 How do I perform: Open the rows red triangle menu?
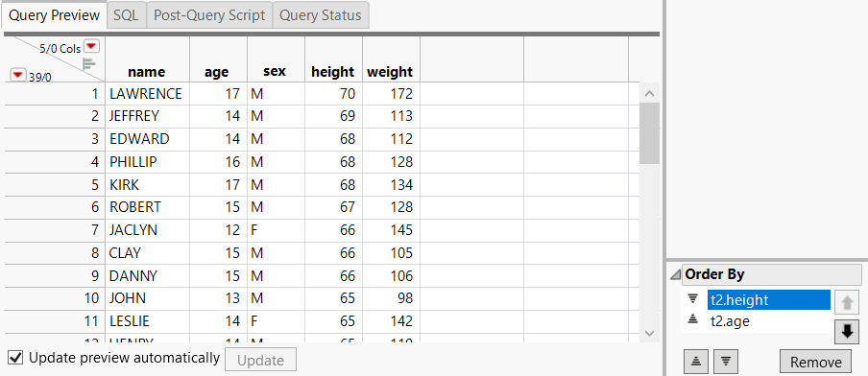(18, 75)
